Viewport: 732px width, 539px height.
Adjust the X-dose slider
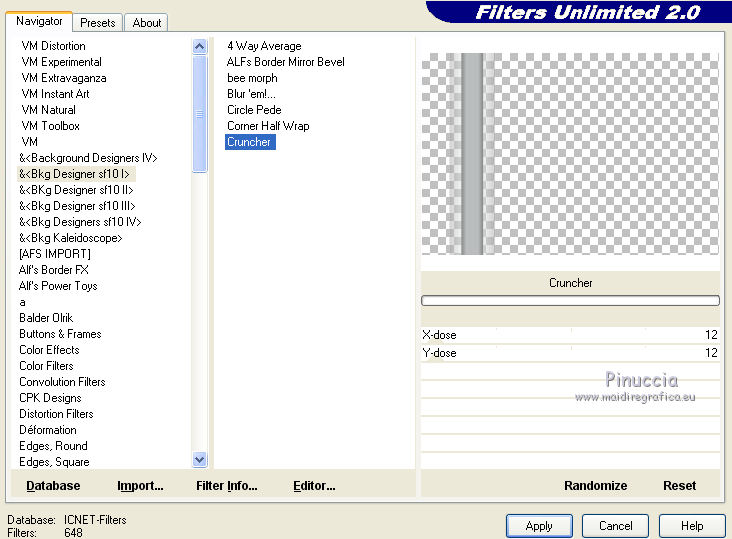pos(570,335)
